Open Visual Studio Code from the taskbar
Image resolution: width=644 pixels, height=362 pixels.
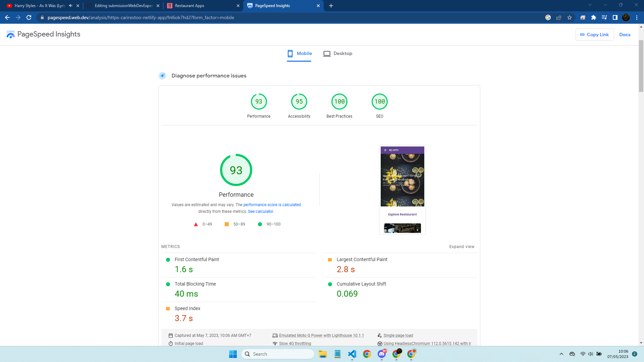coord(352,354)
